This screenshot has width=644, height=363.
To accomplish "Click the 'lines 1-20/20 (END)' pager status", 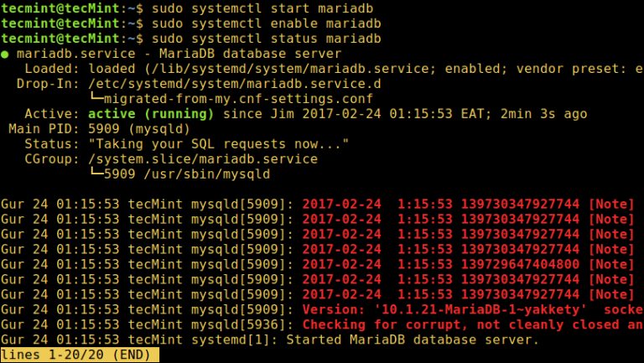I will [80, 355].
